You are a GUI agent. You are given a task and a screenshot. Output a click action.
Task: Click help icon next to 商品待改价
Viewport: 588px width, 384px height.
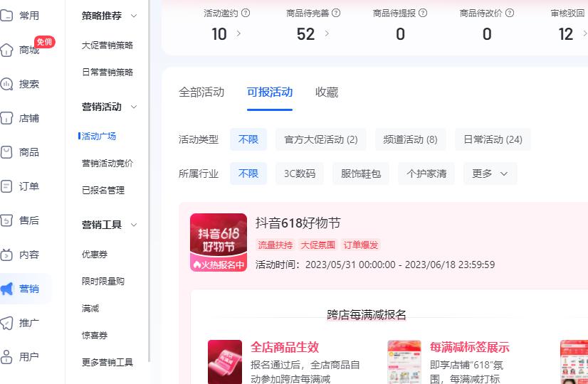509,13
